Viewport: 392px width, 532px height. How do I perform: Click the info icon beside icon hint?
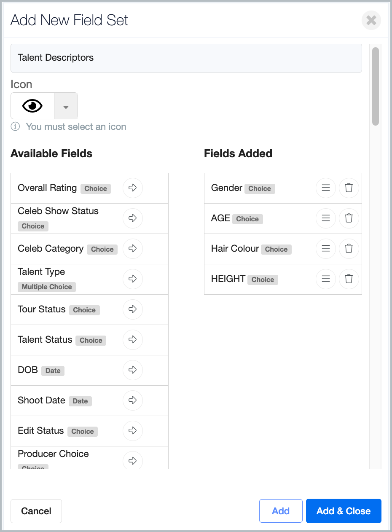[x=15, y=126]
